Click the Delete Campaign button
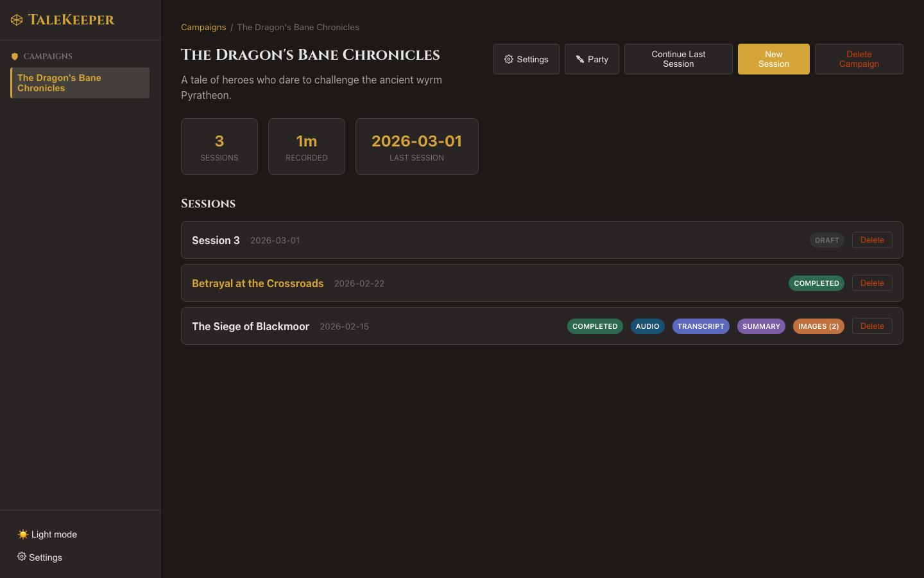This screenshot has width=924, height=578. click(x=859, y=58)
